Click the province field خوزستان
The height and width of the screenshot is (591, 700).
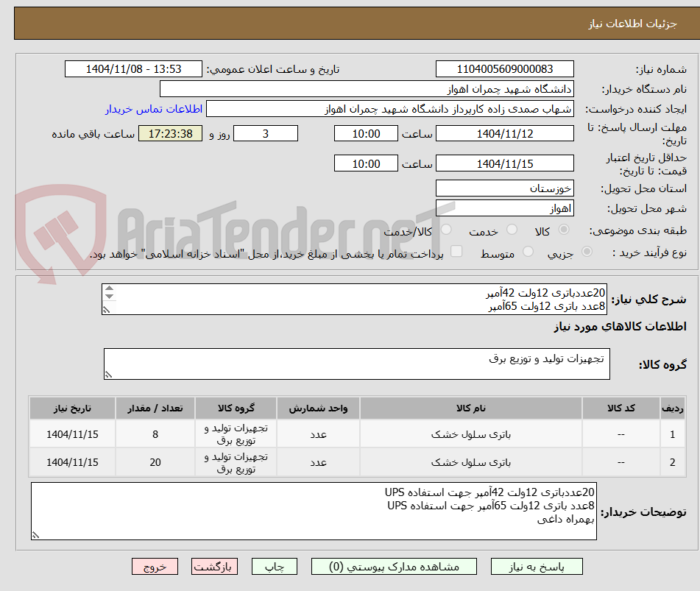click(504, 188)
